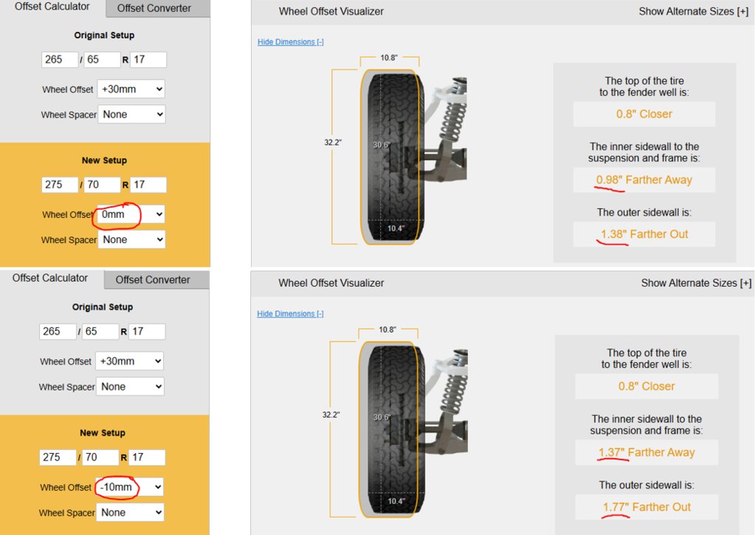This screenshot has height=535, width=756.
Task: Click the 265 tire width field in top Original Setup
Action: click(x=59, y=59)
